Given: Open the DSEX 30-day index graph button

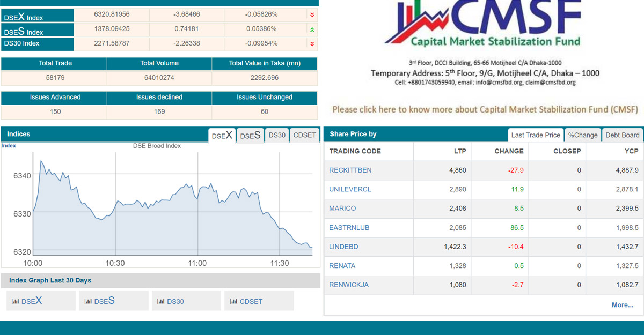Looking at the screenshot, I should (x=41, y=301).
